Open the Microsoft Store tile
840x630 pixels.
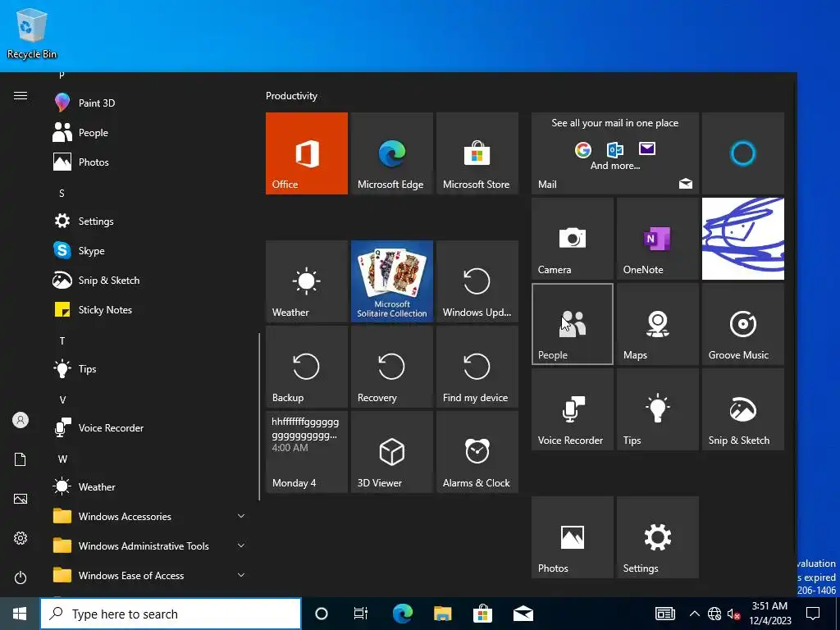477,153
